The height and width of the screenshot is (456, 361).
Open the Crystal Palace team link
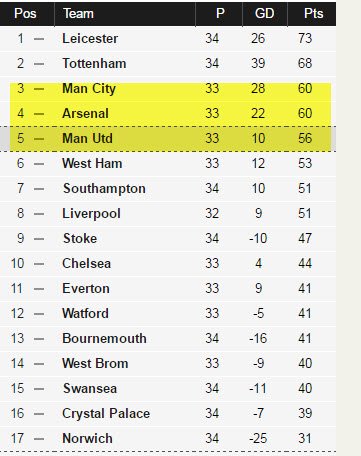coord(106,413)
